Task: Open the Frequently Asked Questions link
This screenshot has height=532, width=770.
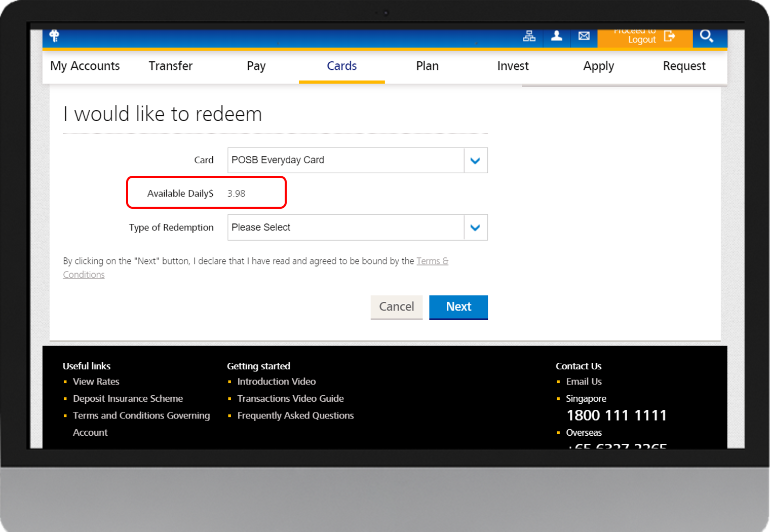Action: pos(295,415)
